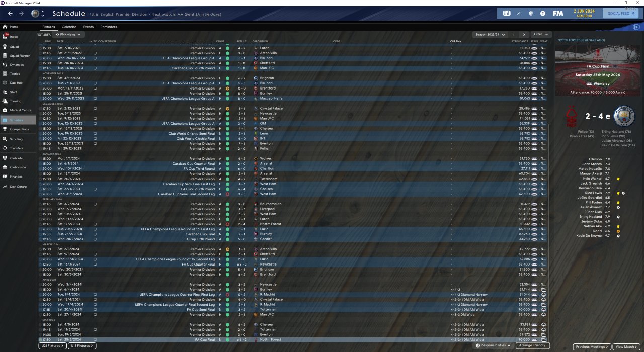The height and width of the screenshot is (352, 644).
Task: Sort by the DATE column header
Action: (60, 41)
